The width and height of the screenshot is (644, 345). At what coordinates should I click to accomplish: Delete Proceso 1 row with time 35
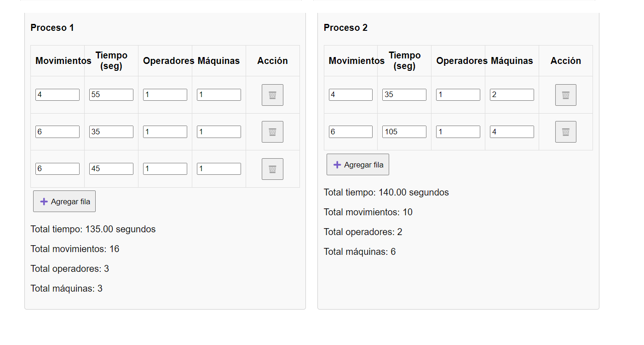[x=272, y=132]
